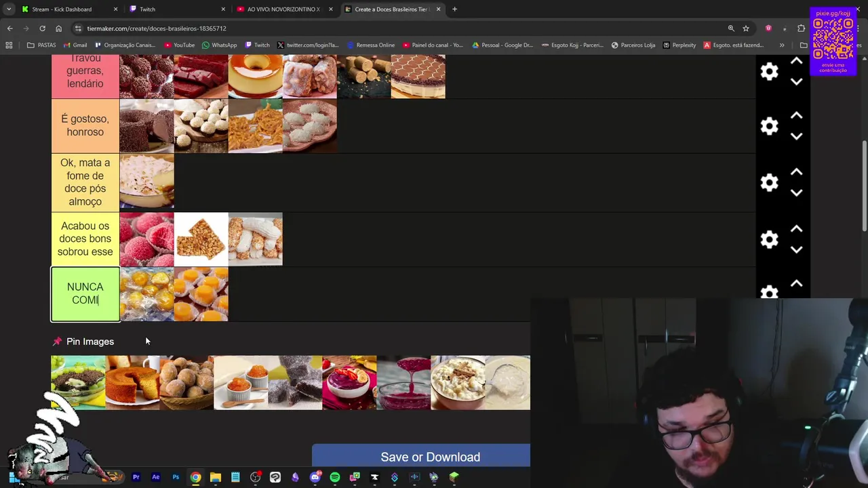The height and width of the screenshot is (488, 868).
Task: Move 'Ok, mata a fome' row up
Action: point(797,172)
